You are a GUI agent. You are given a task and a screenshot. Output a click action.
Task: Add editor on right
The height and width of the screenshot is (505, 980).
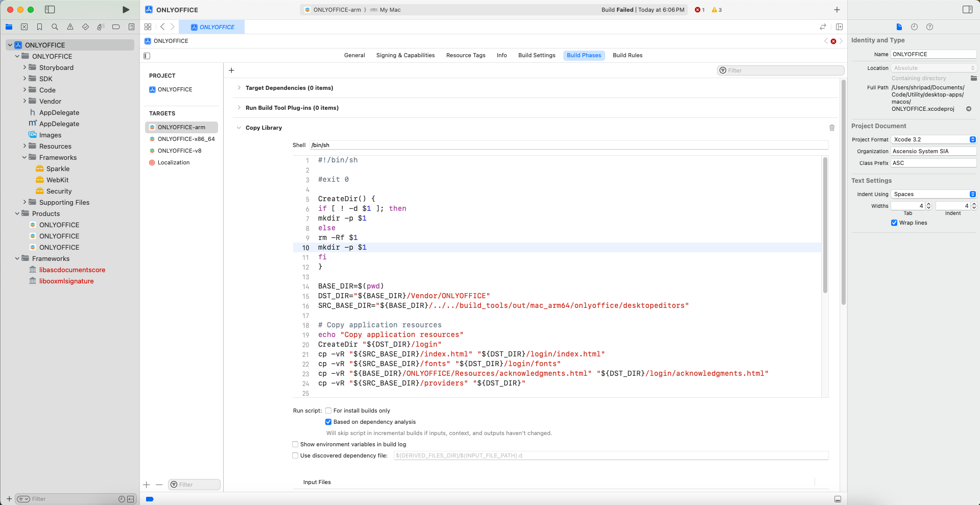pyautogui.click(x=839, y=27)
